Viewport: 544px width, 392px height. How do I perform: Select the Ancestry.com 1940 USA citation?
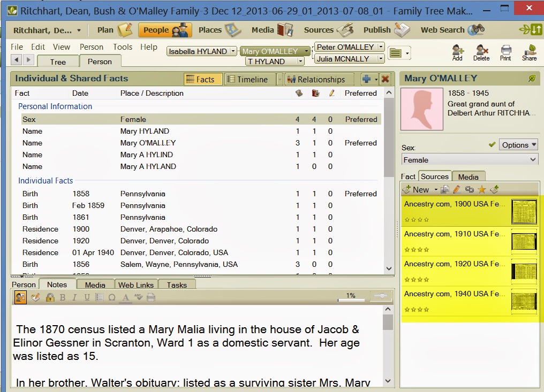469,301
